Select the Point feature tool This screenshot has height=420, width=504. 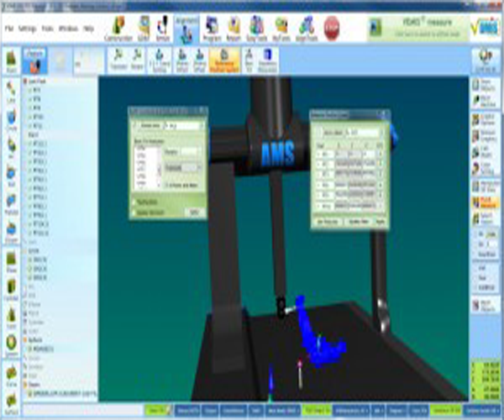(x=11, y=61)
